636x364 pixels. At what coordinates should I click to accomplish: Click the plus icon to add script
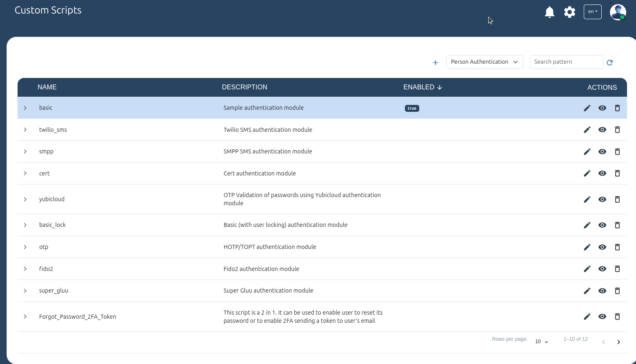tap(435, 62)
